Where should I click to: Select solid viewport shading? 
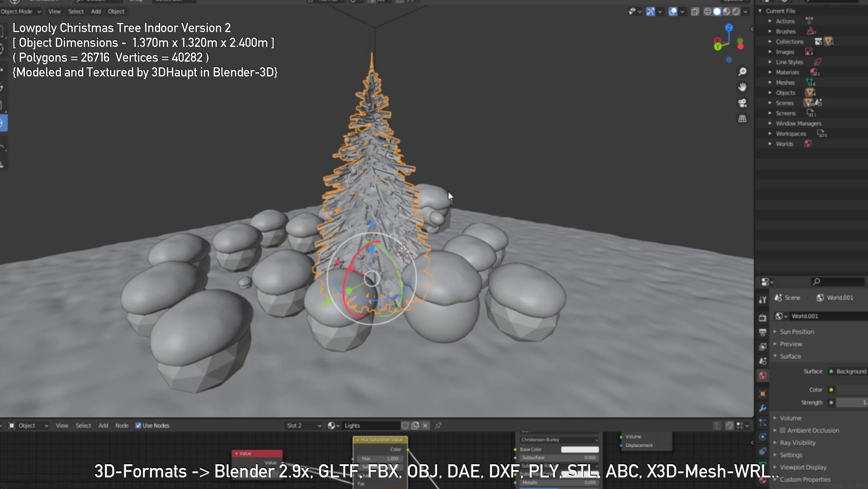click(x=717, y=12)
